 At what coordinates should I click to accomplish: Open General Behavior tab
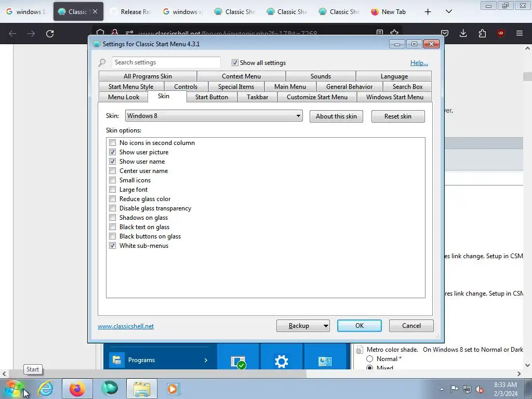pyautogui.click(x=350, y=87)
